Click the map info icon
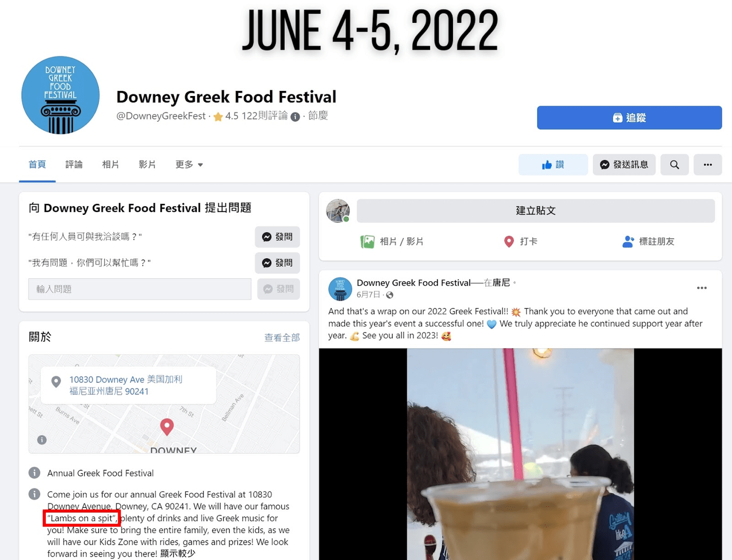732x560 pixels. point(42,440)
